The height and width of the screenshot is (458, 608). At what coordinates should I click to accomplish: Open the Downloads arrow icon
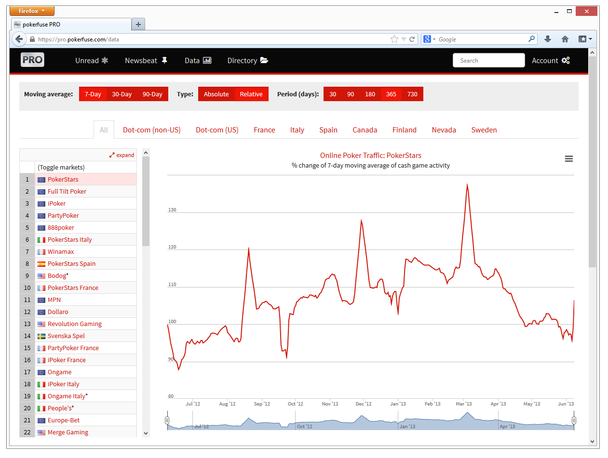click(x=548, y=39)
